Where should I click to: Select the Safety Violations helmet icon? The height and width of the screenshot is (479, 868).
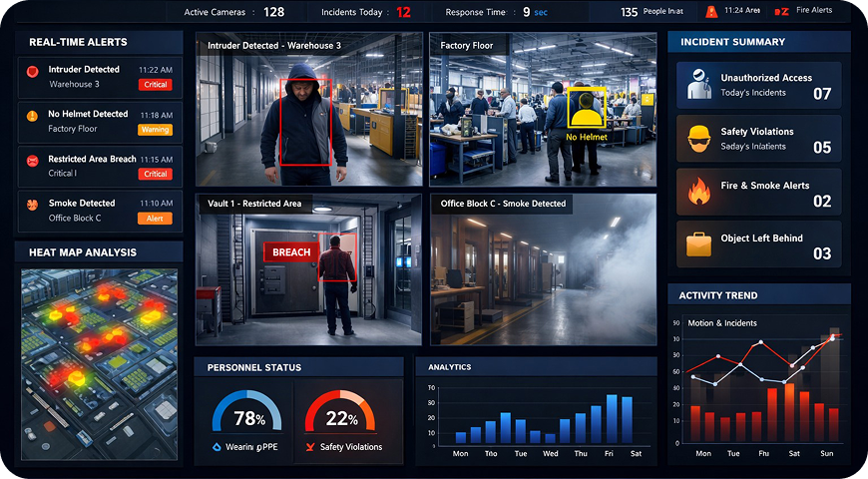698,140
